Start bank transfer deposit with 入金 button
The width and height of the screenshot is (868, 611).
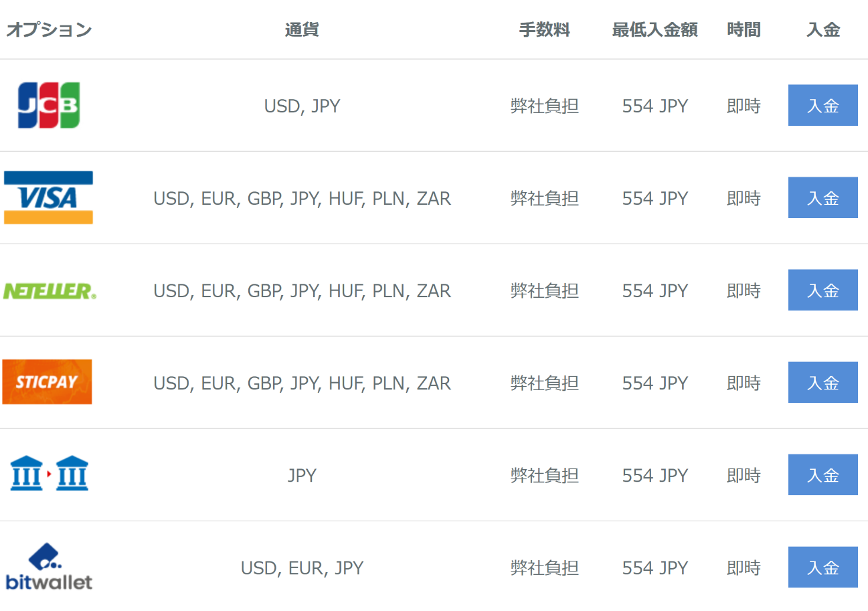pyautogui.click(x=822, y=474)
